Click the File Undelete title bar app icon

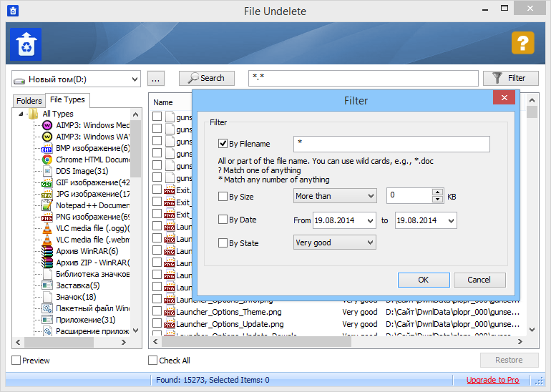pos(13,11)
